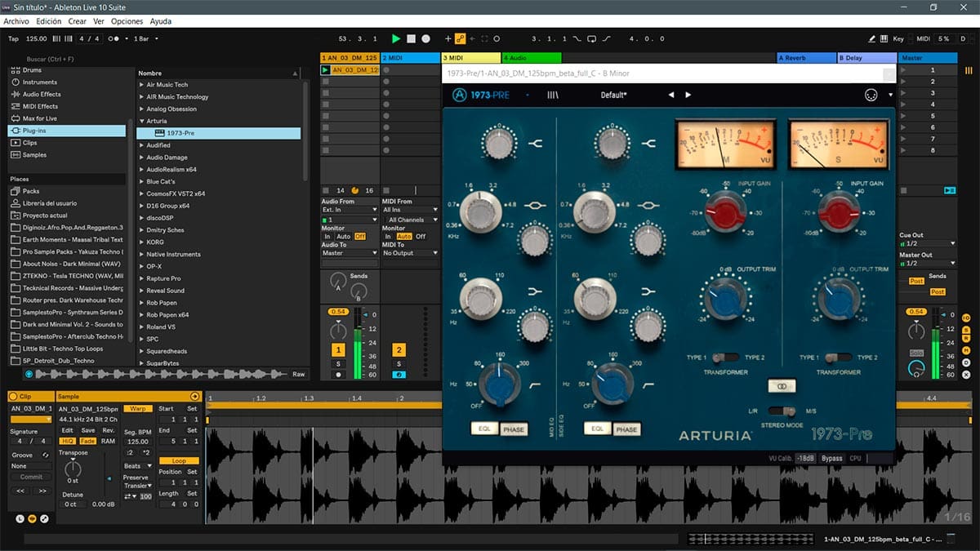Image resolution: width=980 pixels, height=551 pixels.
Task: Load previous Arturia preset arrow
Action: (671, 95)
